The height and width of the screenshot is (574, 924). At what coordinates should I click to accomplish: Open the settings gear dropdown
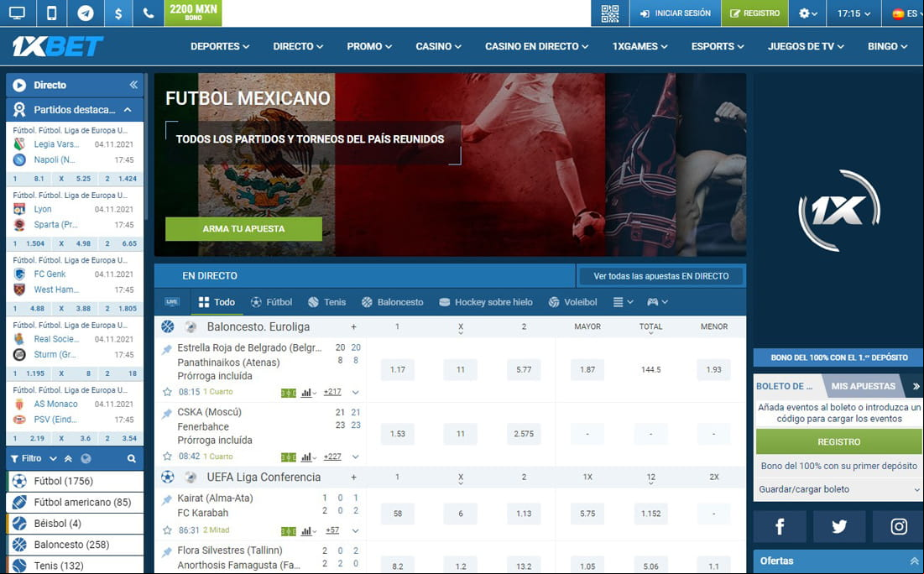click(x=808, y=13)
